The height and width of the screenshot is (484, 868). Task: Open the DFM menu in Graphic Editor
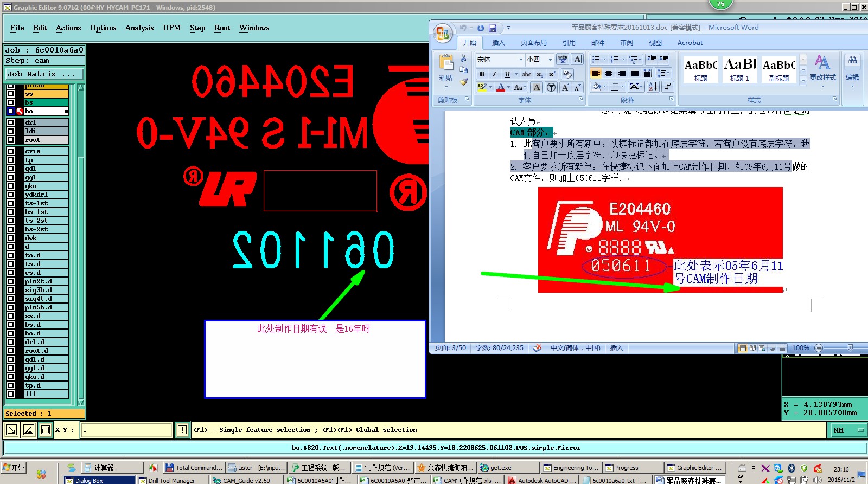172,28
